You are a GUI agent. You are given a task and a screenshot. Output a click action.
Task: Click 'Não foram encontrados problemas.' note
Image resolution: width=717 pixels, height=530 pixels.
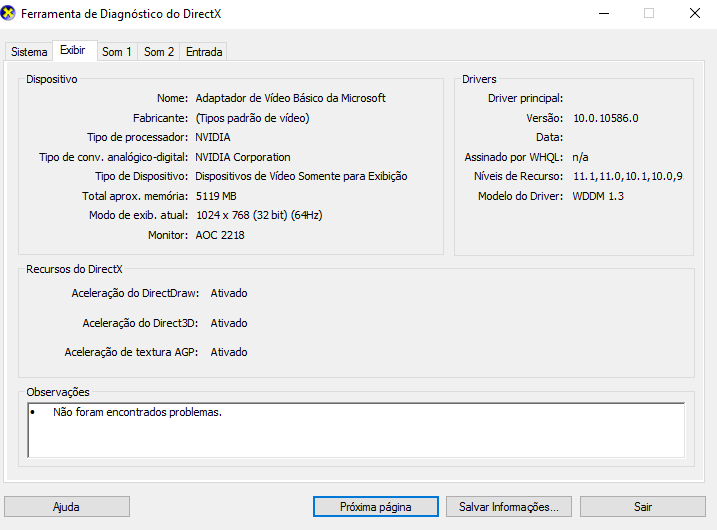137,412
